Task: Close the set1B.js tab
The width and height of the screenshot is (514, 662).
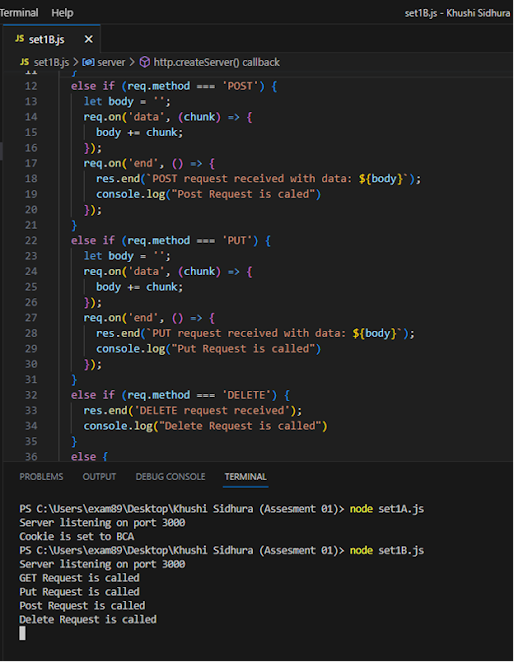Action: pos(88,39)
